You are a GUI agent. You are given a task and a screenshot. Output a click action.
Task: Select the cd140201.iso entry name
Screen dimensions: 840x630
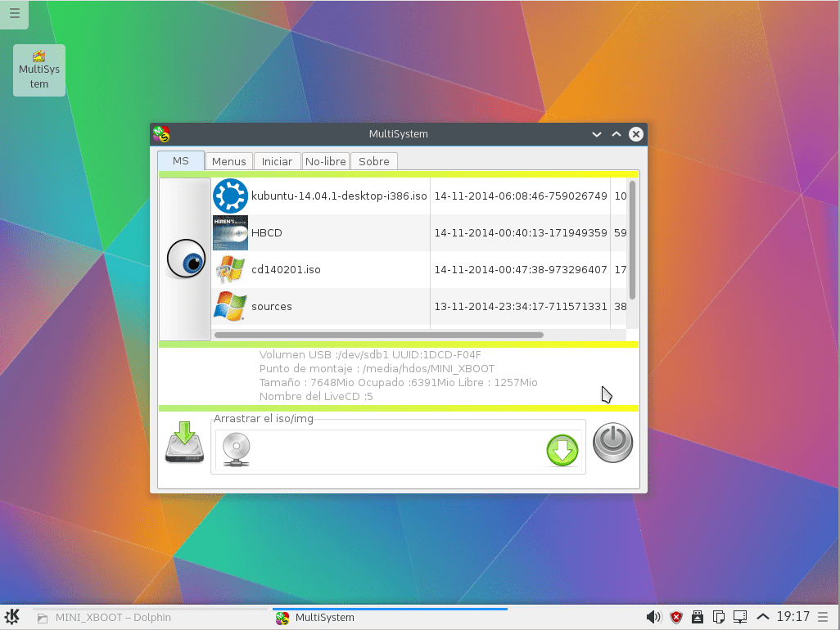coord(286,270)
